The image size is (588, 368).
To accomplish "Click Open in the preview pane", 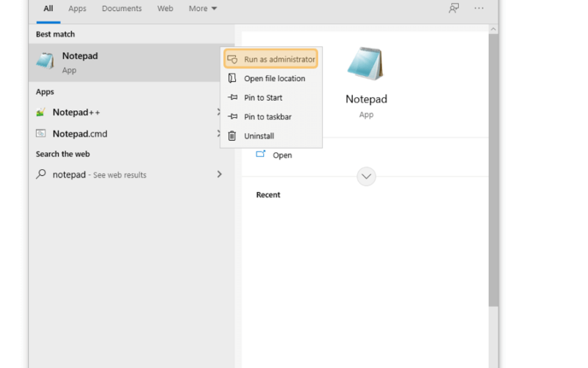I will click(x=282, y=155).
